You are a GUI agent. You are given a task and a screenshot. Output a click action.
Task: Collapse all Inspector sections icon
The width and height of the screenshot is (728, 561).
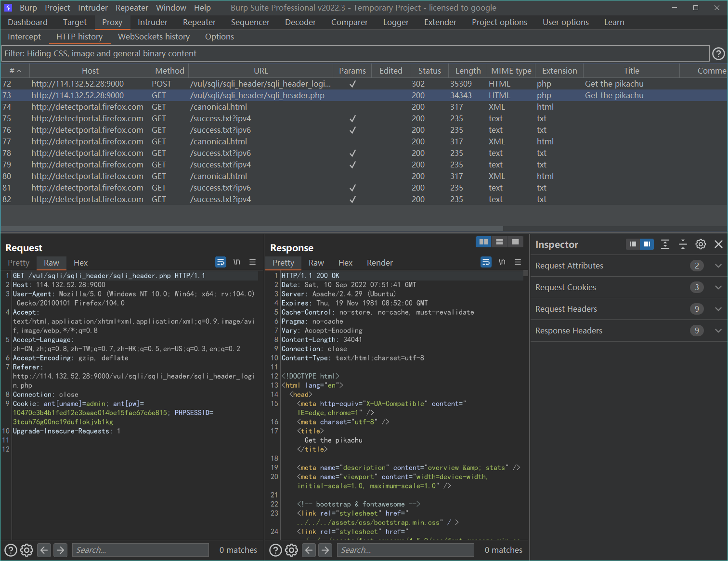click(683, 244)
